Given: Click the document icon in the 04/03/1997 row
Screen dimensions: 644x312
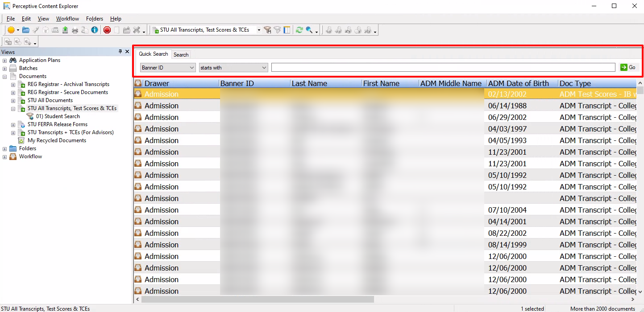Looking at the screenshot, I should pyautogui.click(x=138, y=129).
